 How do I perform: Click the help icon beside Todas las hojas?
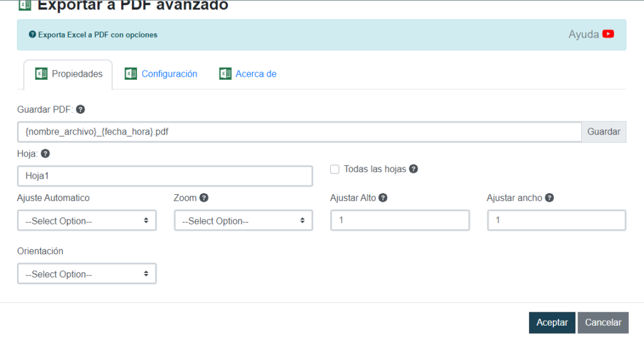[414, 168]
